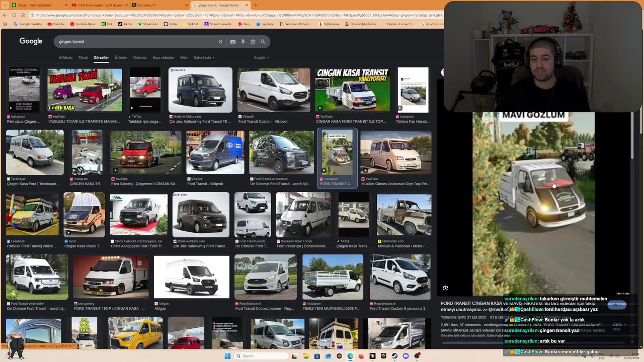
Task: Open the on-screen keyboard in search box
Action: pyautogui.click(x=232, y=42)
